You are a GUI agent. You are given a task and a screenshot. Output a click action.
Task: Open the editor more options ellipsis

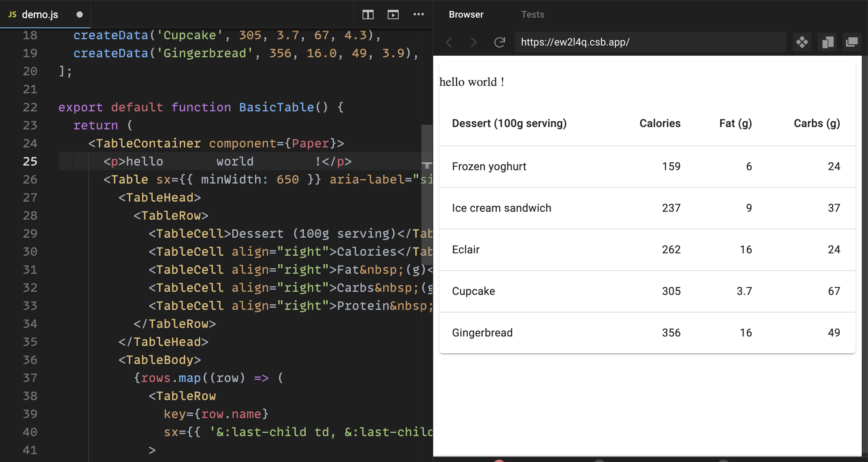(418, 15)
